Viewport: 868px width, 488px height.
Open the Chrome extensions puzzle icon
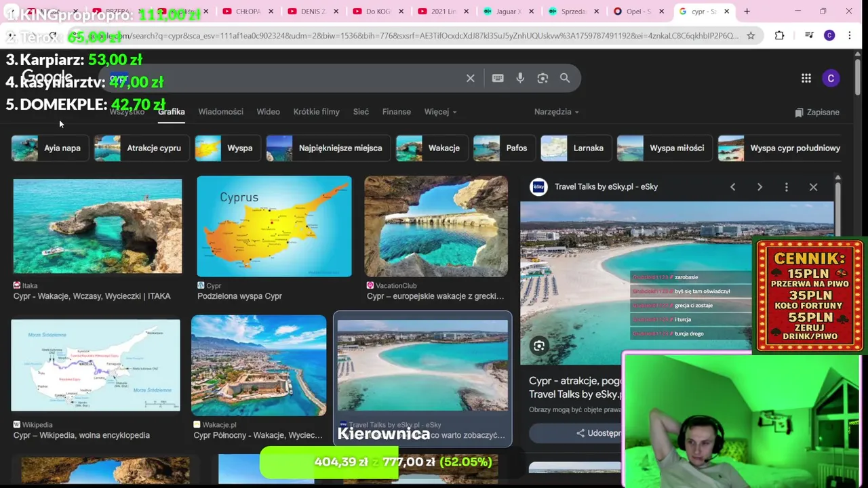point(779,35)
